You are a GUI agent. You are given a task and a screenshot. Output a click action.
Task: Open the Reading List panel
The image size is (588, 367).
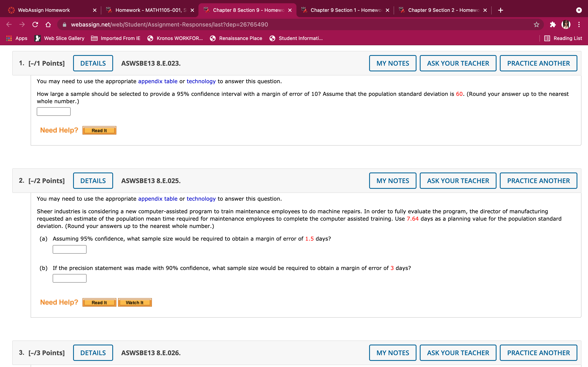(x=563, y=38)
